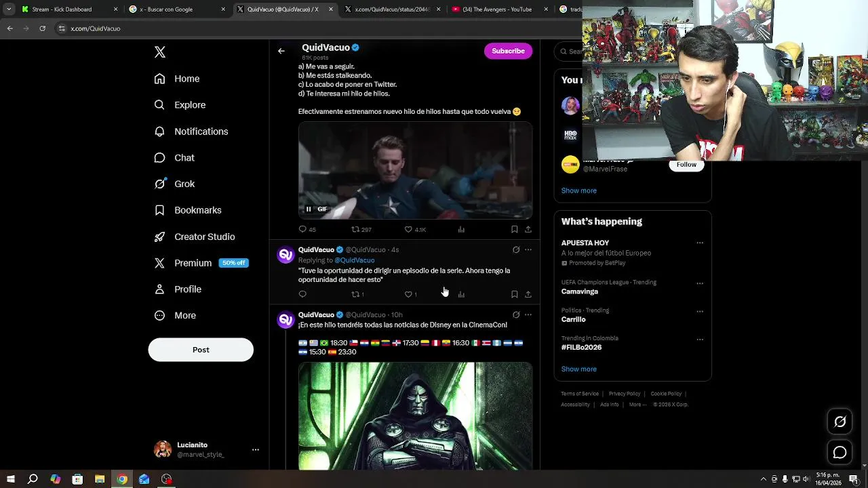868x488 pixels.
Task: Open the @QuidVacuo Replying to link
Action: click(354, 260)
